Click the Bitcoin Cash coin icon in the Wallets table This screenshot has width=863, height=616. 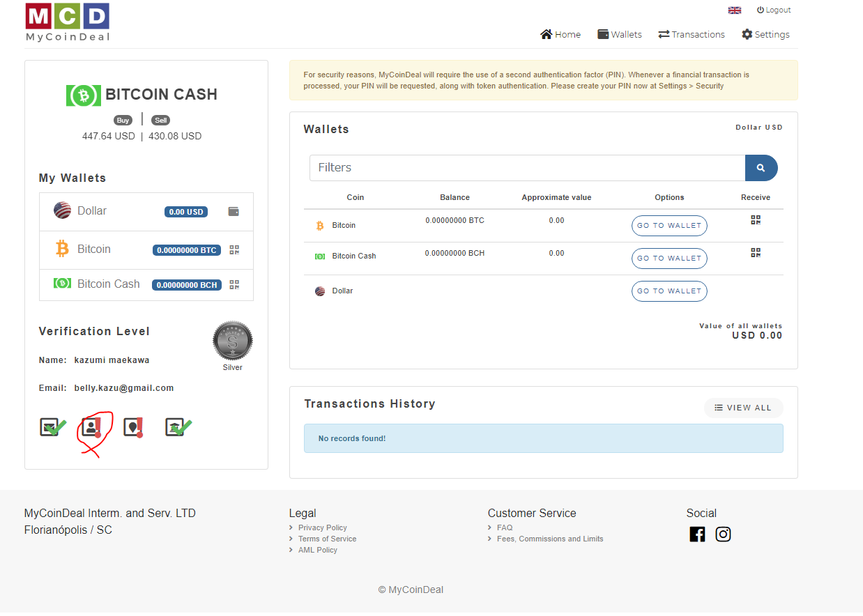click(x=320, y=256)
